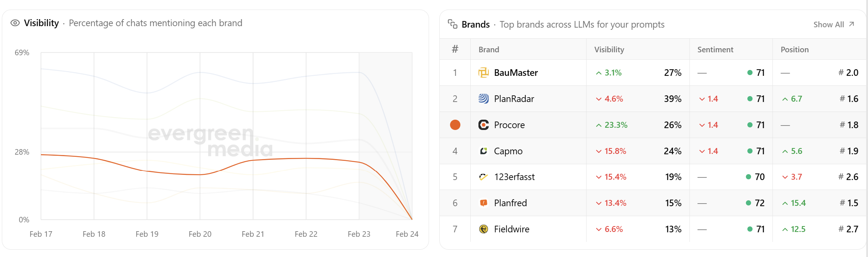Click the PlanRadar brand name
868x257 pixels.
[x=514, y=99]
